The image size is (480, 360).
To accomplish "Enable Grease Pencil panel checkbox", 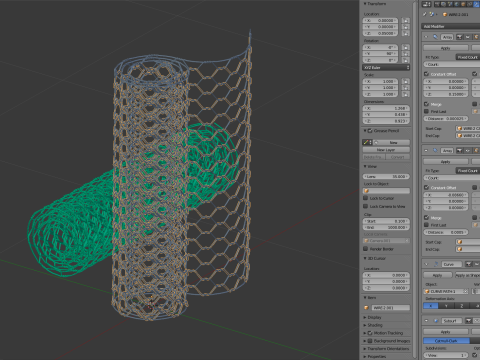I will [x=370, y=131].
